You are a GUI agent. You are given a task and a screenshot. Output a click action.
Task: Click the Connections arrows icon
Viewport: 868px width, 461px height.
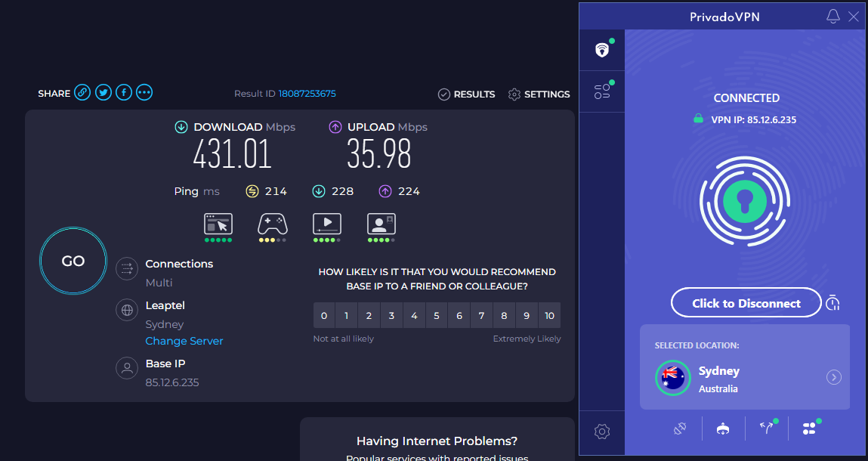tap(127, 269)
